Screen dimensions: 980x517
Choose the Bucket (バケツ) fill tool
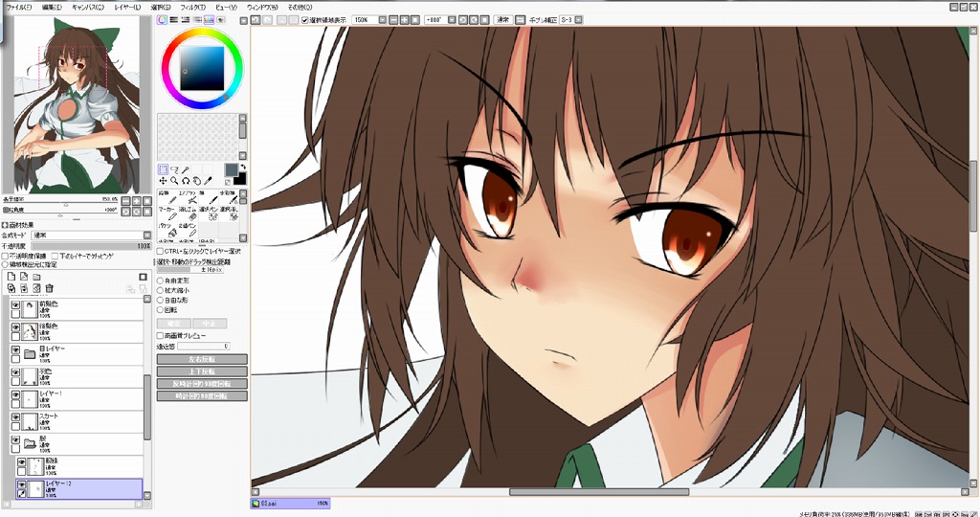click(167, 230)
